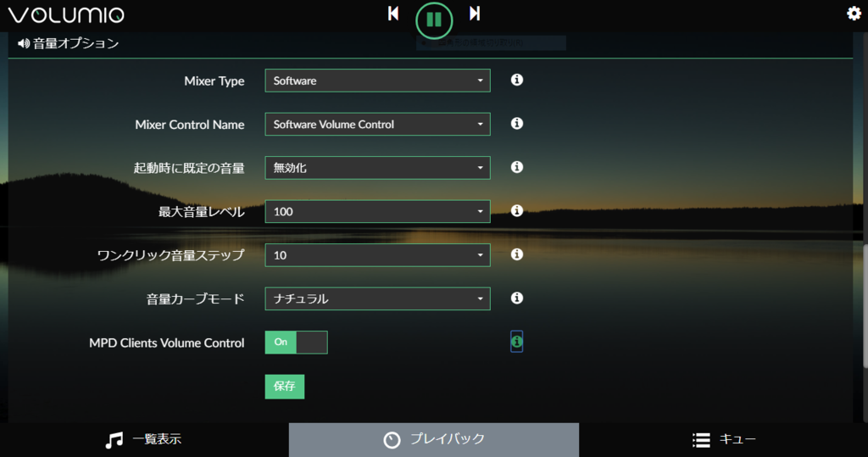Show info for MPD Clients Volume Control
This screenshot has width=868, height=457.
[516, 342]
